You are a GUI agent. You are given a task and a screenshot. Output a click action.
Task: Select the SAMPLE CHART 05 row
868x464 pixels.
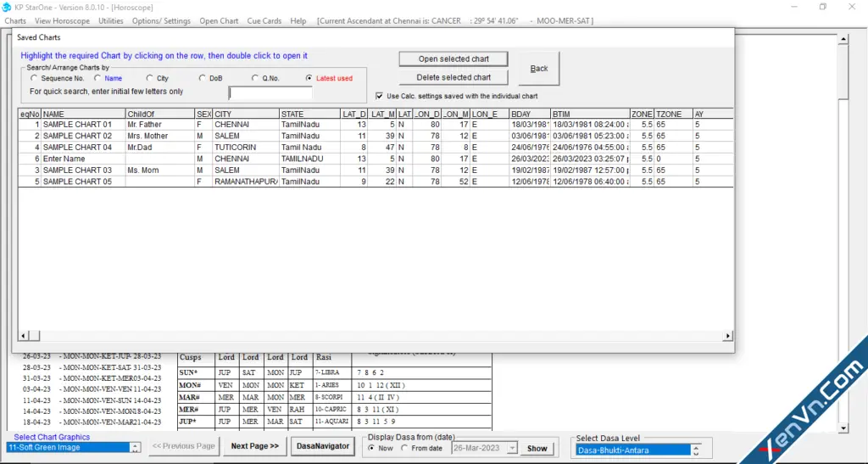376,182
